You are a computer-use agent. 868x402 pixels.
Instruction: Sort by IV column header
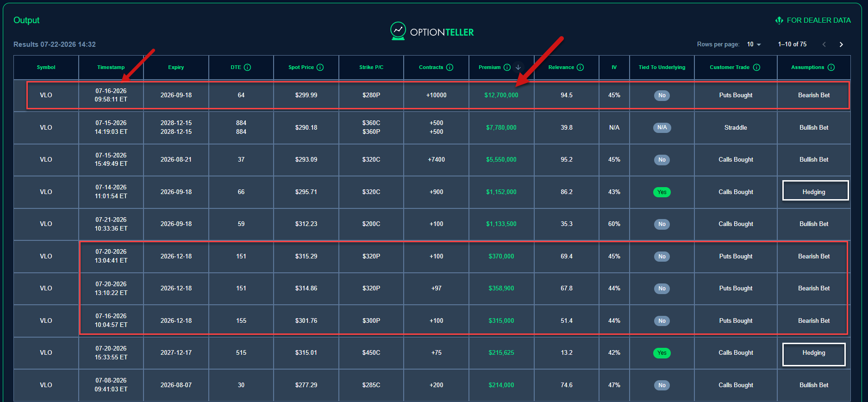[x=614, y=68]
